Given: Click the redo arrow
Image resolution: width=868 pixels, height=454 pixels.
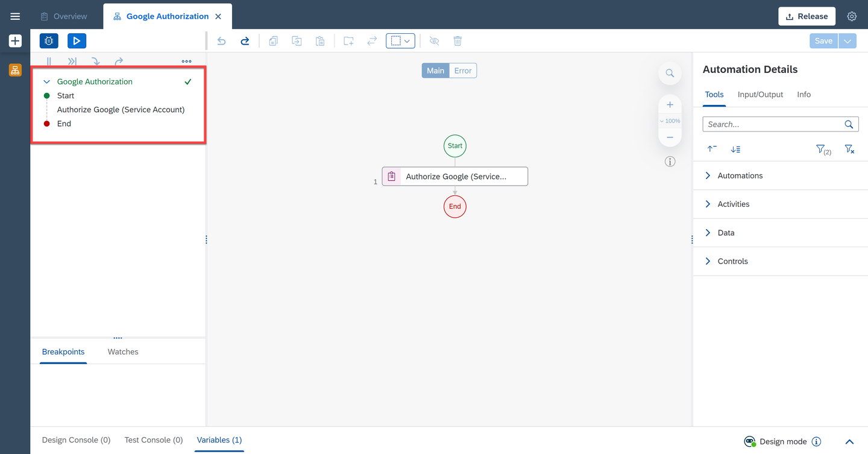Looking at the screenshot, I should [x=245, y=41].
